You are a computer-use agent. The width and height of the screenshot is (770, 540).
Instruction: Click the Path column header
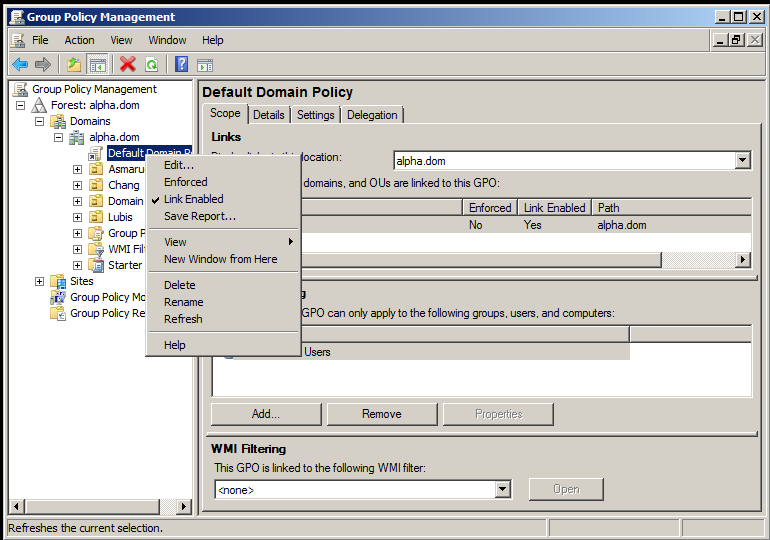click(x=671, y=208)
